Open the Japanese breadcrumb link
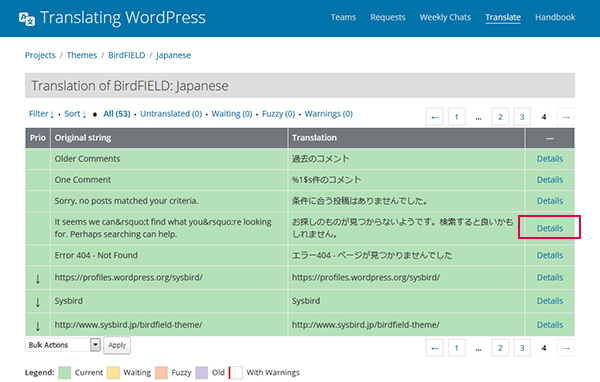 pos(173,55)
